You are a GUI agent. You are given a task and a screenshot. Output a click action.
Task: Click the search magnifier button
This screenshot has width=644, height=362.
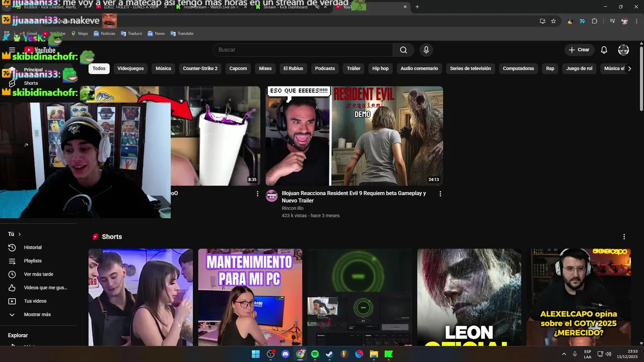click(404, 50)
